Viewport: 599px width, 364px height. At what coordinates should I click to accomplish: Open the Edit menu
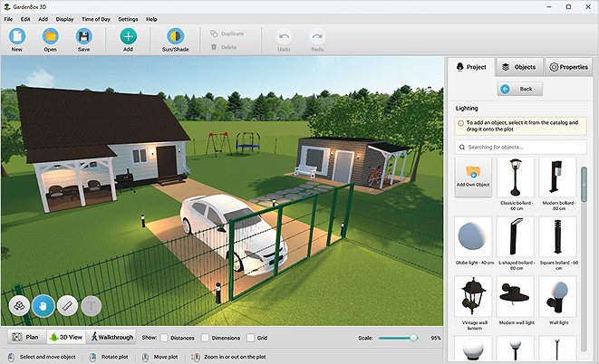(25, 19)
